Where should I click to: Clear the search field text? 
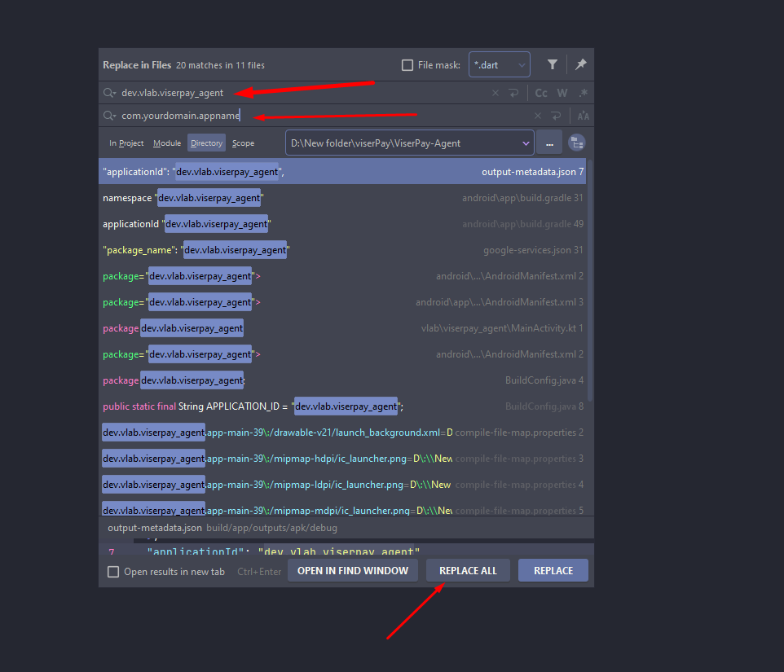point(496,93)
